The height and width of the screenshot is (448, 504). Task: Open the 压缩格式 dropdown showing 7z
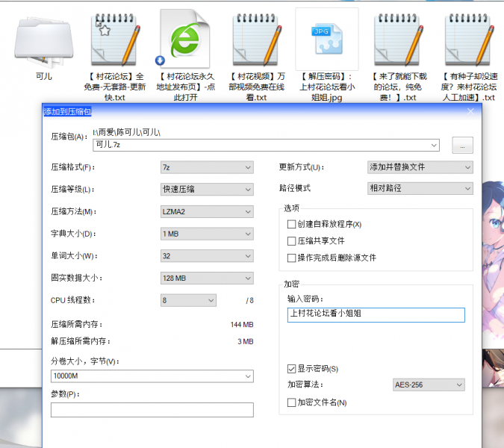[207, 167]
